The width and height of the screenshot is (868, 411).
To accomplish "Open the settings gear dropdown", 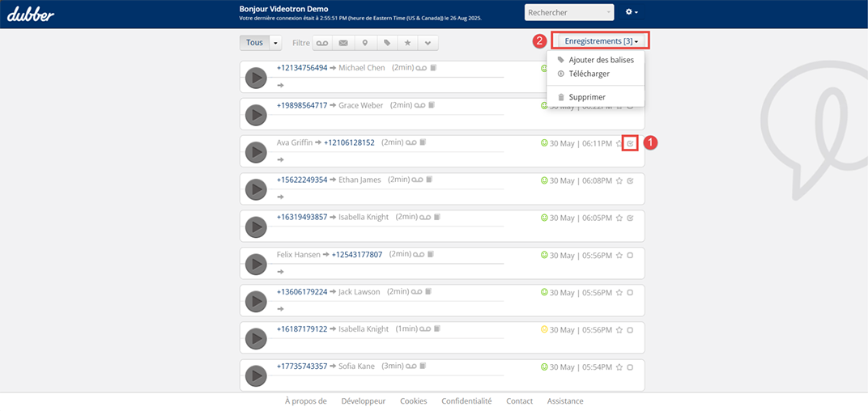I will pos(632,13).
